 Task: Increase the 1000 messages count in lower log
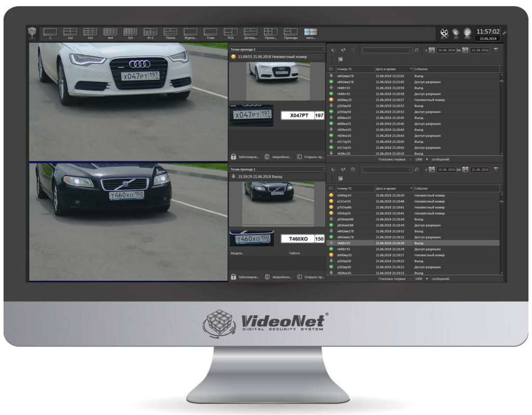(x=427, y=278)
